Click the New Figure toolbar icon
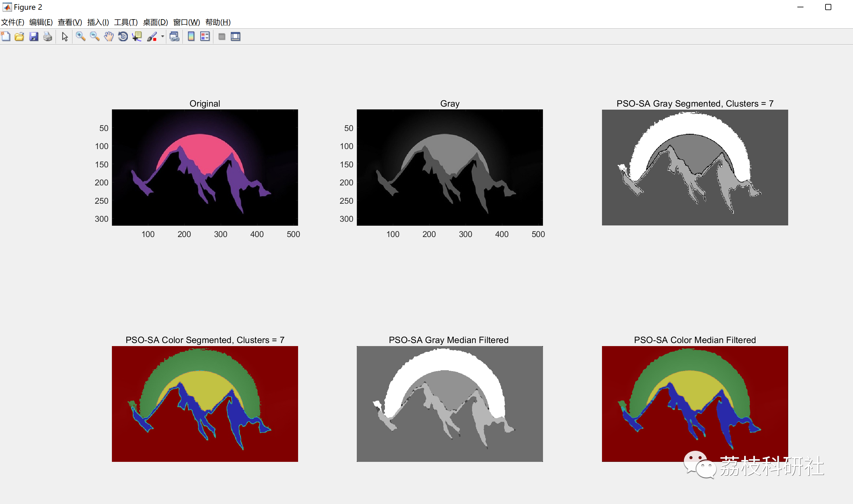The image size is (853, 504). coord(6,37)
